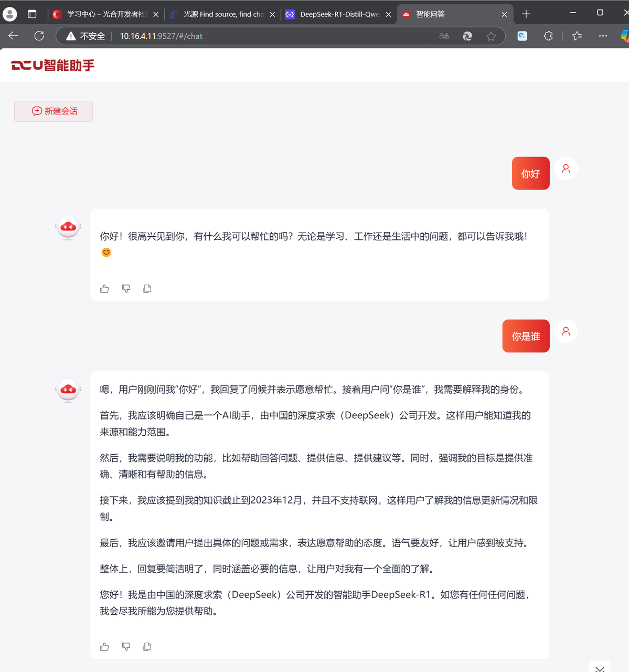Switch to the 学习中心 – 光合开发者社区 tab

105,14
